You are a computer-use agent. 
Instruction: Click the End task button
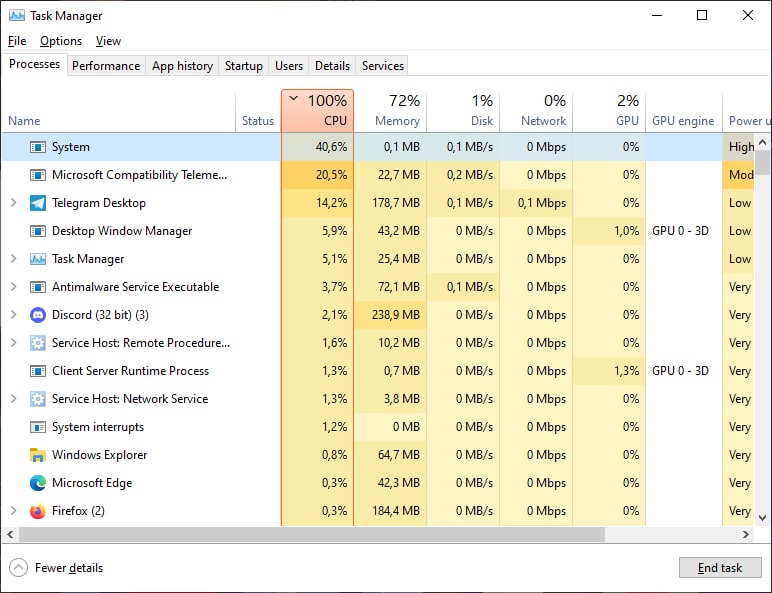[x=720, y=568]
